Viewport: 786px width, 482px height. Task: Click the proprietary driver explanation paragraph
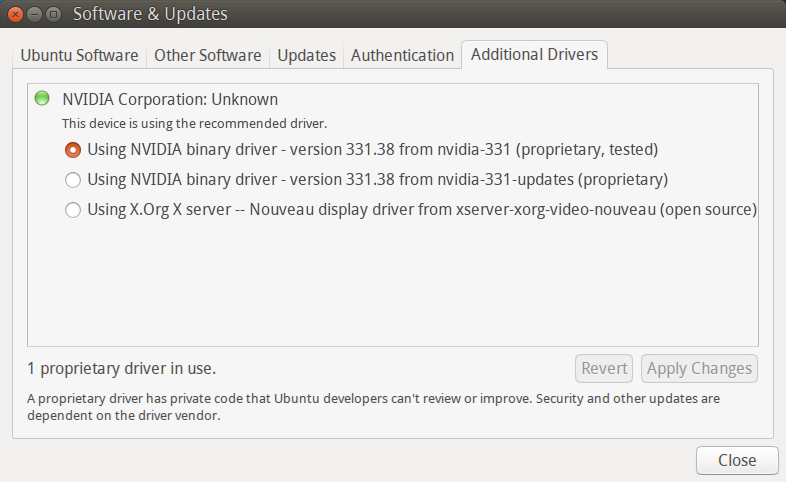(373, 407)
